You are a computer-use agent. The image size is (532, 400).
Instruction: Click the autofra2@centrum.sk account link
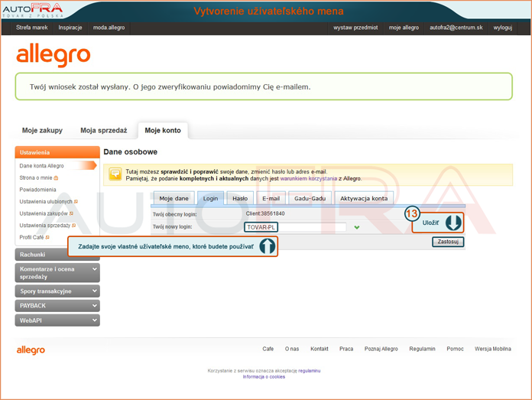[x=456, y=28]
